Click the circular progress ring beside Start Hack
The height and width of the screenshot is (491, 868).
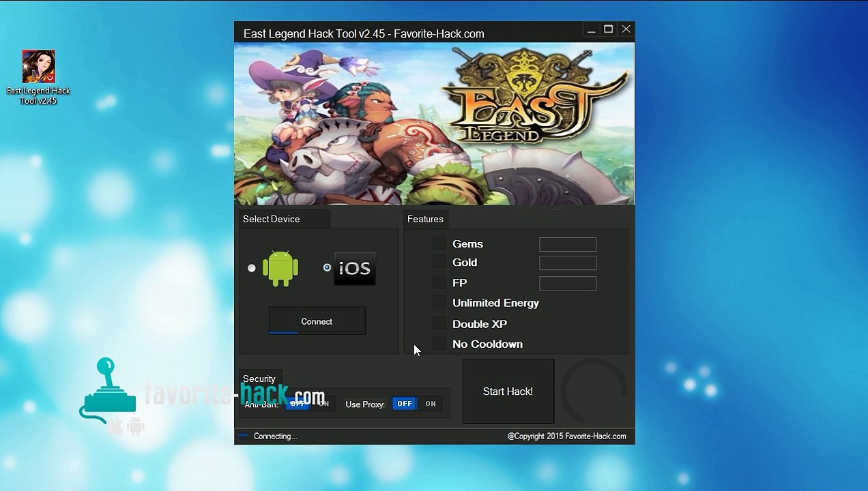click(594, 391)
